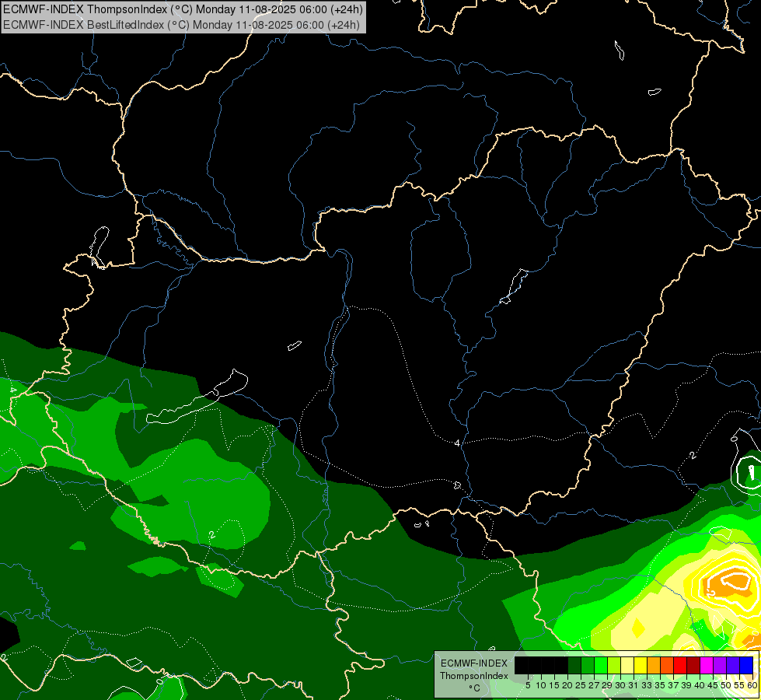
Task: Click legend scale value '33'
Action: pyautogui.click(x=647, y=685)
